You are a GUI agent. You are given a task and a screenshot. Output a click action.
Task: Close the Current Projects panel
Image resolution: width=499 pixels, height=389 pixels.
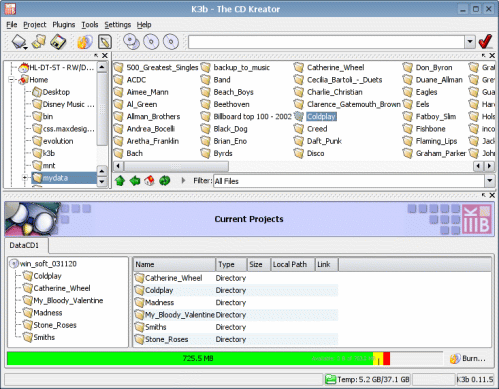(x=492, y=195)
